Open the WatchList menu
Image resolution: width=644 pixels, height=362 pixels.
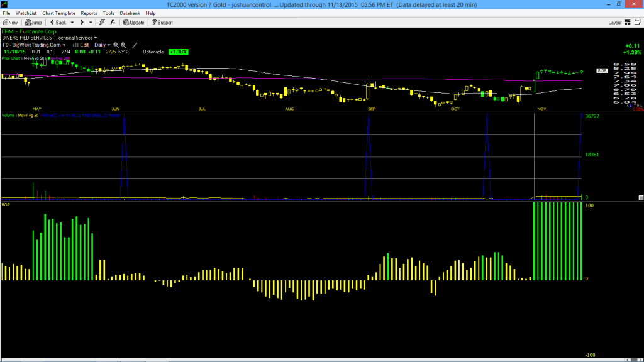26,13
